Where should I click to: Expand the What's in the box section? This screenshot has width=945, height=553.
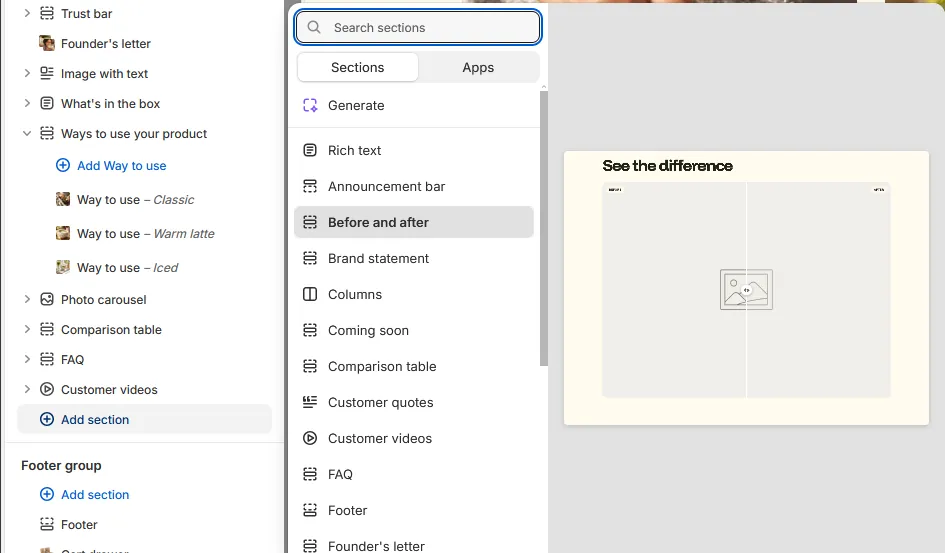(27, 104)
